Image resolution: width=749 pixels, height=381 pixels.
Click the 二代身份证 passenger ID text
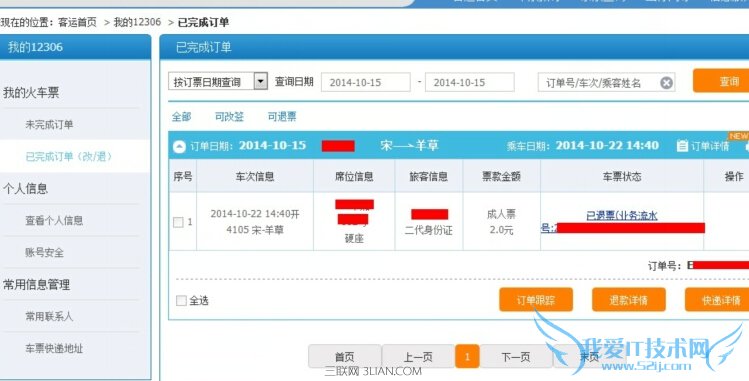coord(428,231)
